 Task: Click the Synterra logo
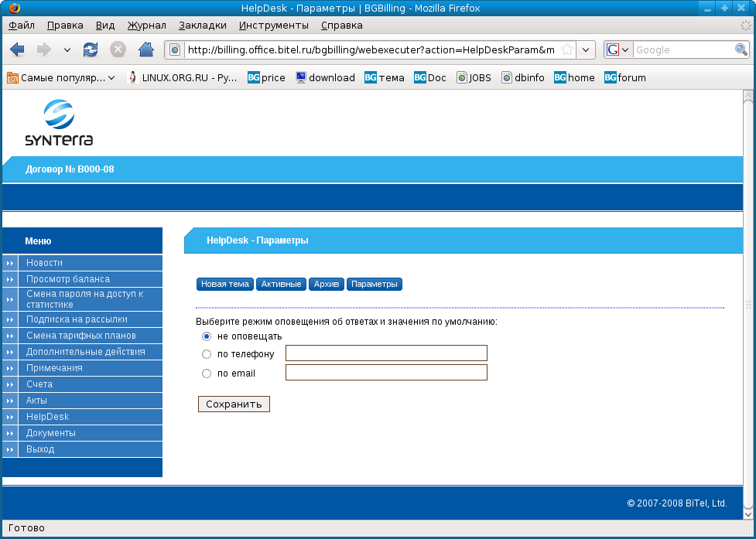[56, 121]
